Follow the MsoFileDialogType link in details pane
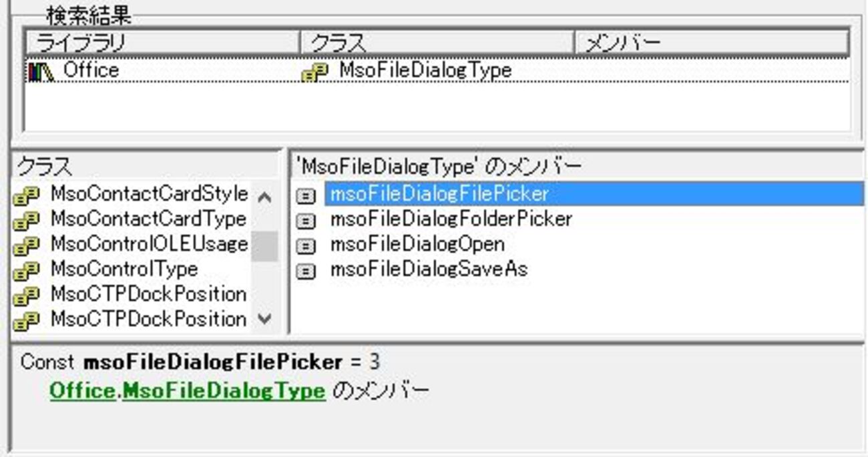The width and height of the screenshot is (868, 457). pos(224,391)
